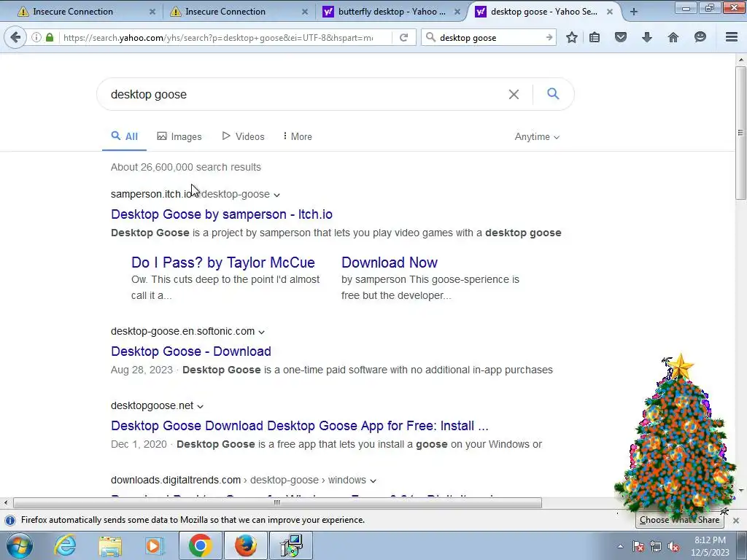The width and height of the screenshot is (747, 560).
Task: Expand downloads.digitaltrends.com result chevron
Action: pos(373,481)
